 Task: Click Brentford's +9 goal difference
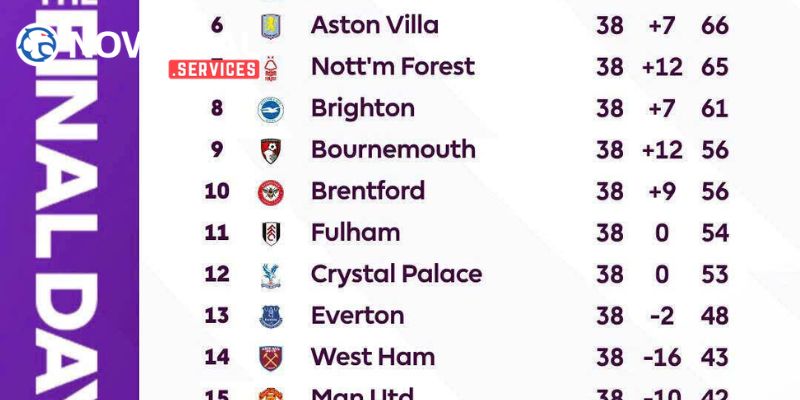point(662,191)
